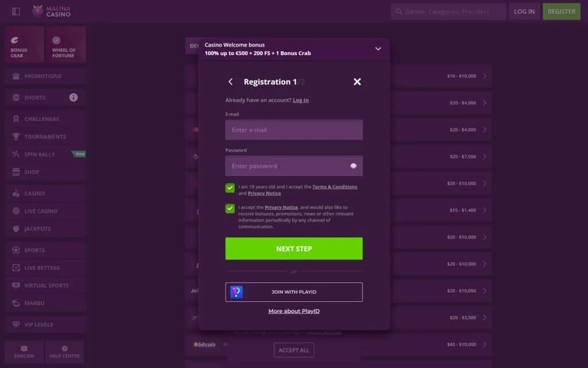
Task: Open VIP Levels page
Action: [x=45, y=324]
